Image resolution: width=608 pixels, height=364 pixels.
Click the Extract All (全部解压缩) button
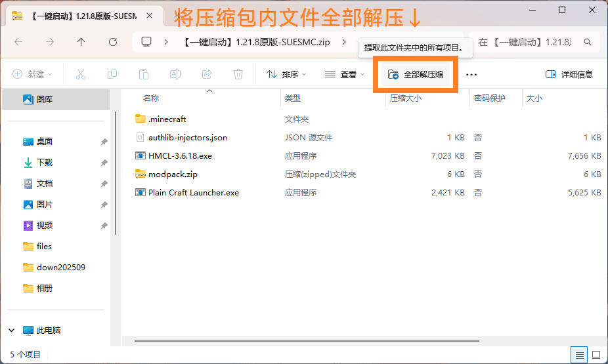coord(416,75)
